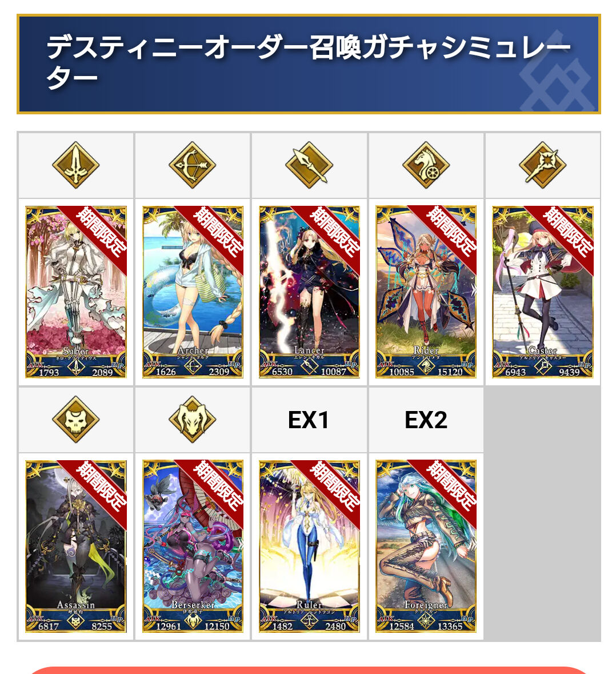Select the Lancer class spear icon

click(309, 165)
